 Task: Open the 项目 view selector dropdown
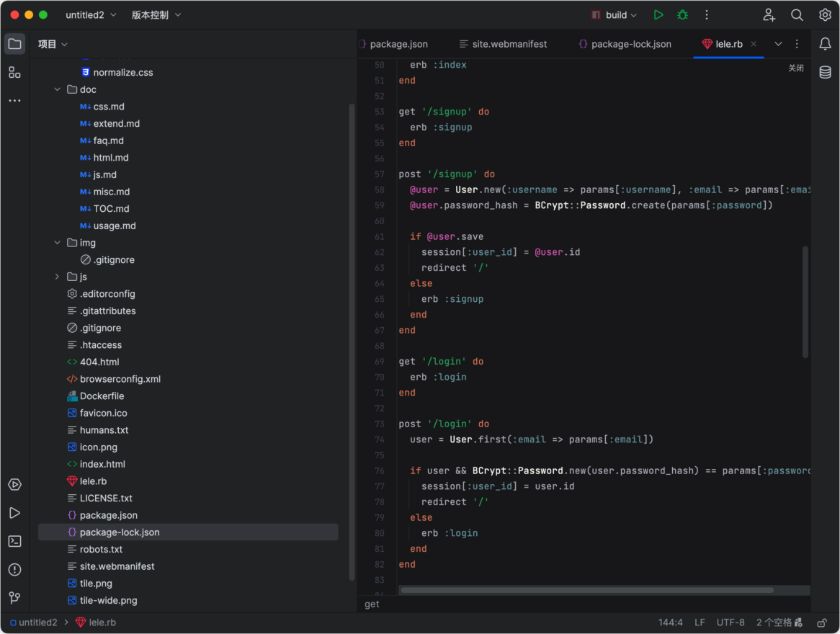[x=53, y=44]
